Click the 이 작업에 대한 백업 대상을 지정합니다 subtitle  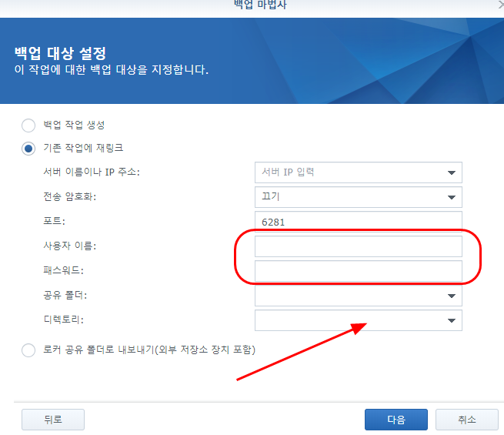[112, 70]
